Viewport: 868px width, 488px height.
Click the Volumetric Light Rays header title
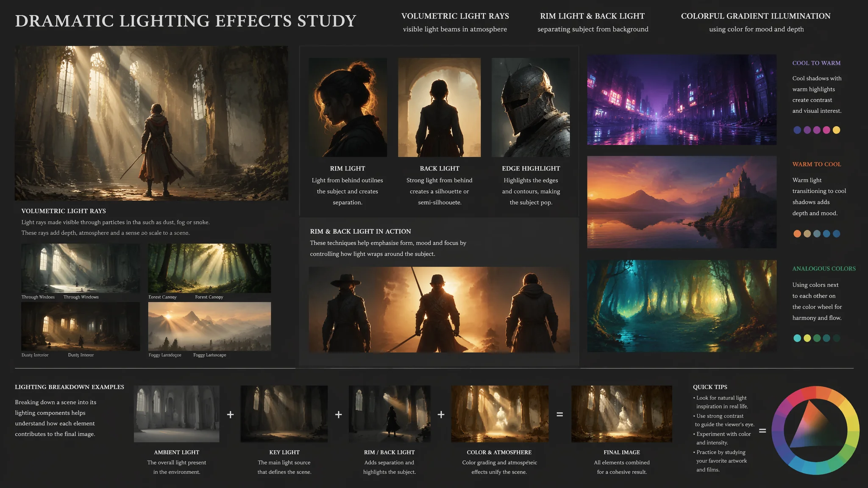point(455,16)
